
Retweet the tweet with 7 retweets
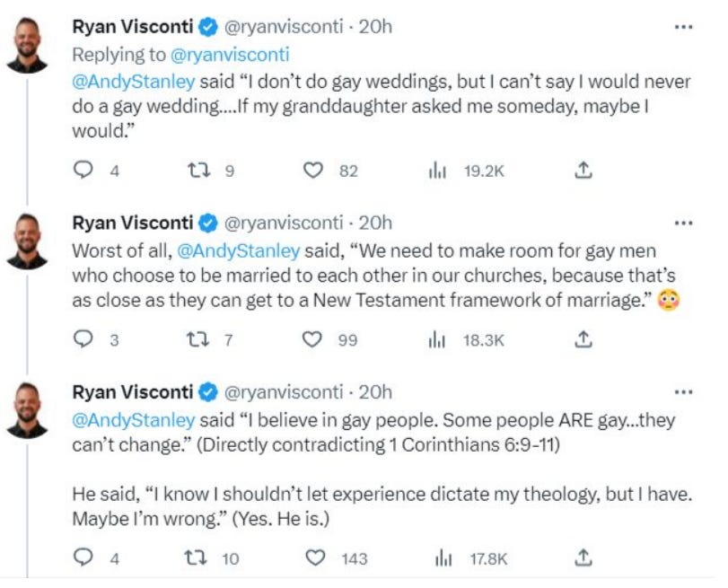pyautogui.click(x=197, y=339)
